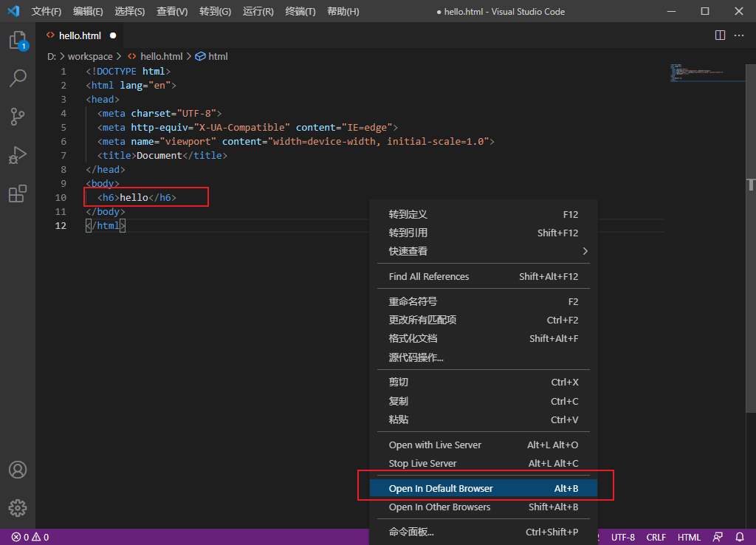Click line number 10 in gutter
756x545 pixels.
(x=61, y=197)
